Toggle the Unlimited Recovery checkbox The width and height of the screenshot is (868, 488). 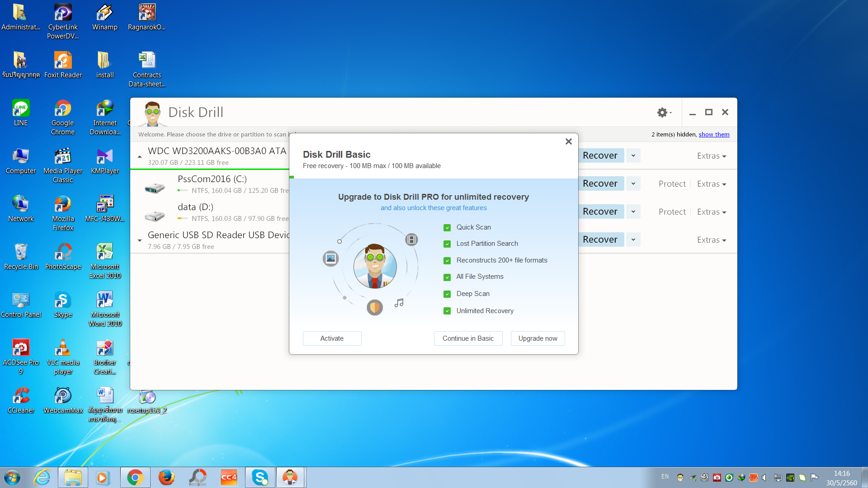point(447,311)
